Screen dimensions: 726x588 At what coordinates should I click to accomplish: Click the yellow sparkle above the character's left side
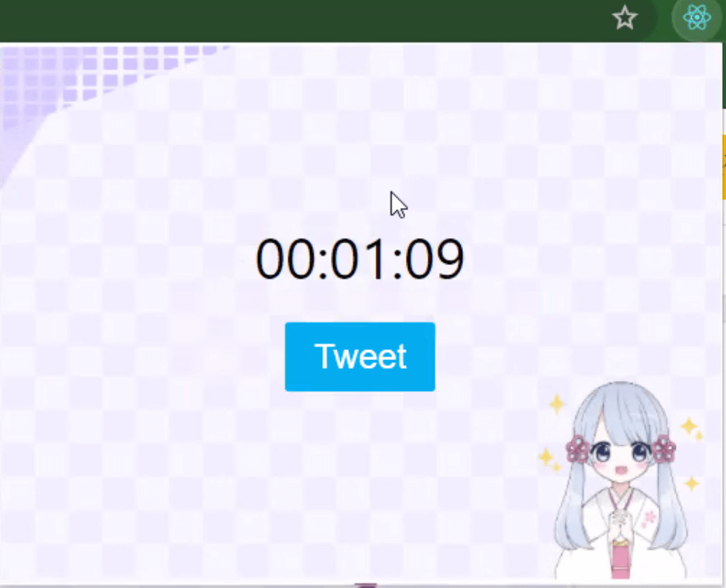[557, 404]
